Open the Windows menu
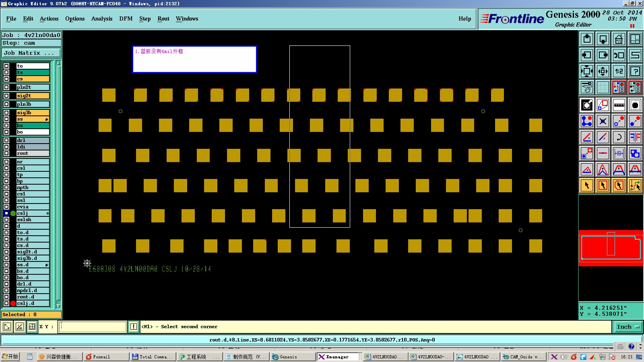 click(187, 19)
